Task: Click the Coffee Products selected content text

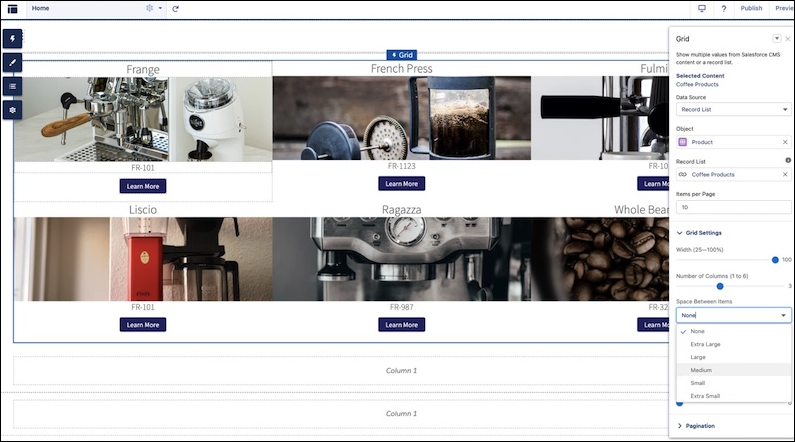Action: coord(697,84)
